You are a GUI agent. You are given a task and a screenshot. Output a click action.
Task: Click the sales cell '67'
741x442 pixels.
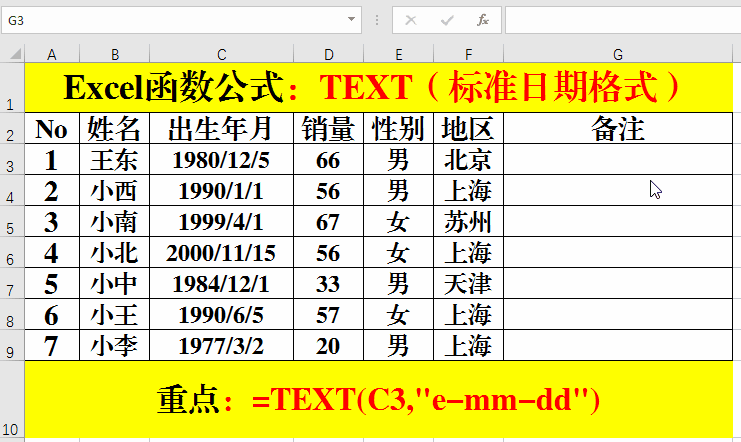[328, 221]
